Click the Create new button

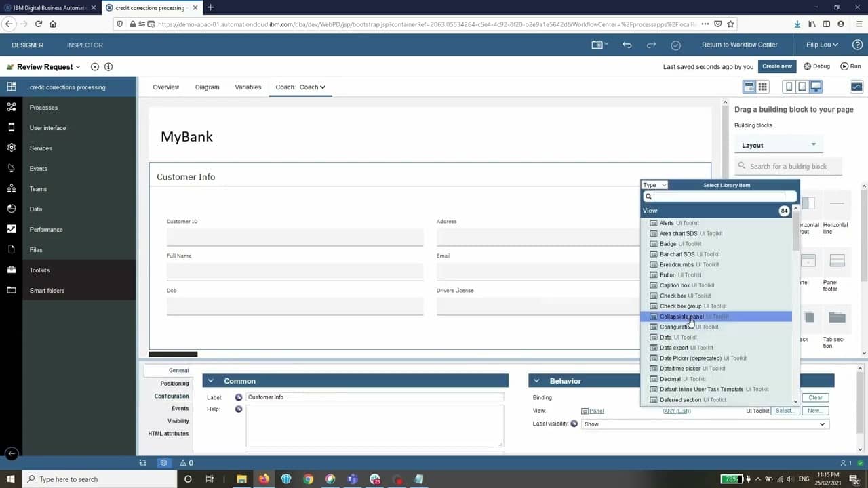(x=776, y=66)
